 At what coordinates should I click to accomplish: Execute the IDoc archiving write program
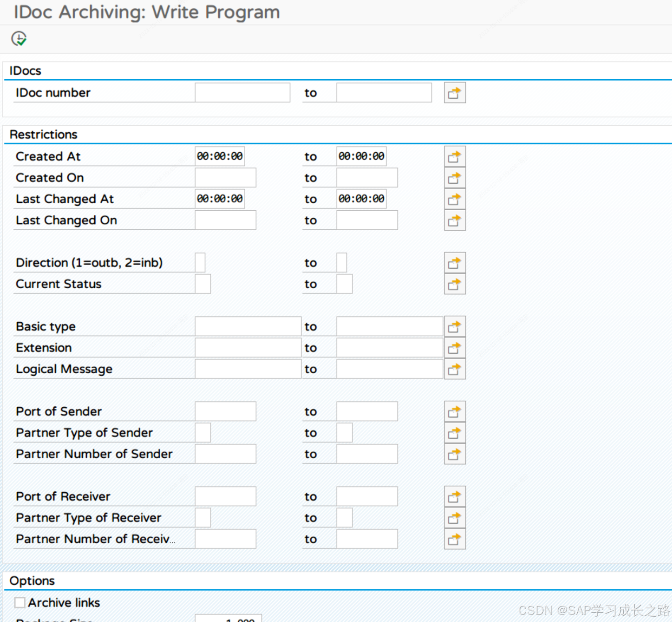pyautogui.click(x=19, y=39)
